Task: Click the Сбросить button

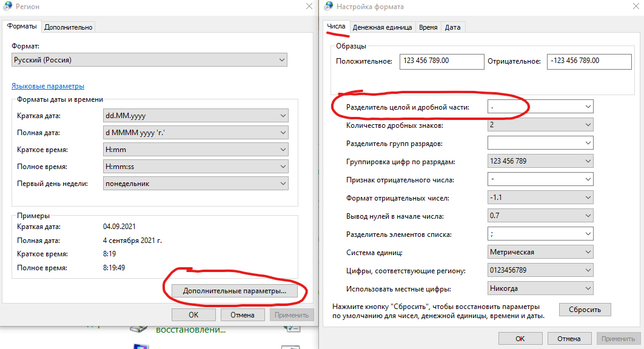Action: (585, 310)
